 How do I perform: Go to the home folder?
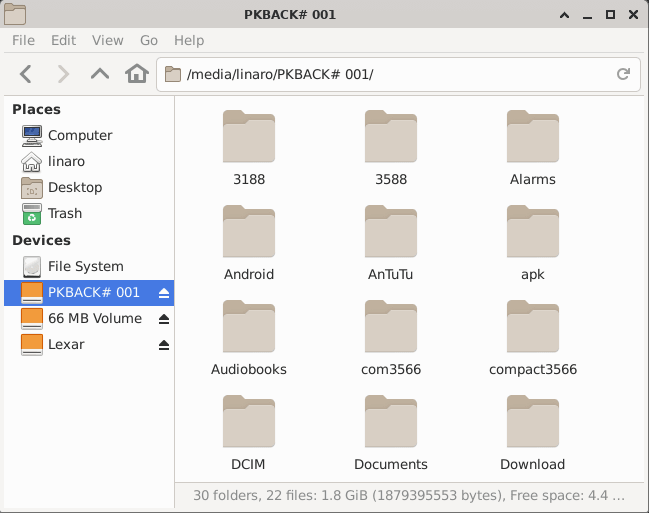click(137, 74)
